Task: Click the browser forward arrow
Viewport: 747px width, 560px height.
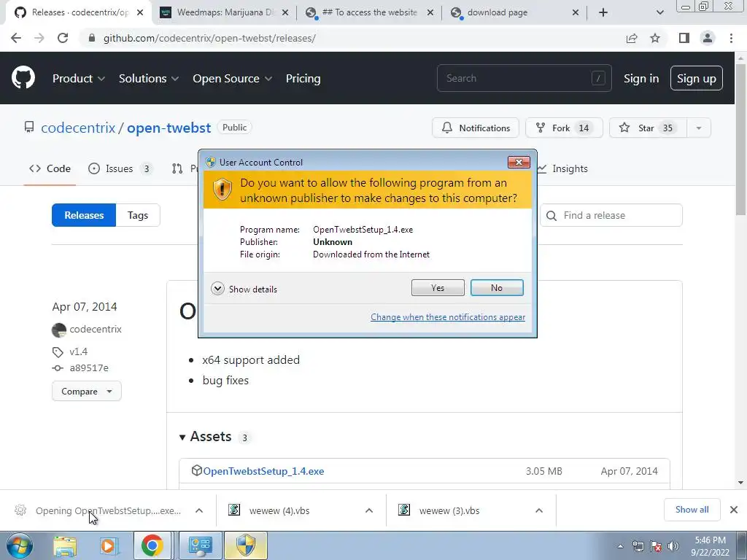Action: [x=39, y=38]
